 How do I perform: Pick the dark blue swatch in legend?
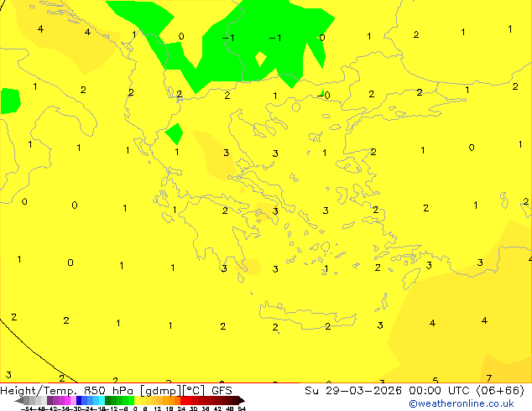click(x=79, y=401)
